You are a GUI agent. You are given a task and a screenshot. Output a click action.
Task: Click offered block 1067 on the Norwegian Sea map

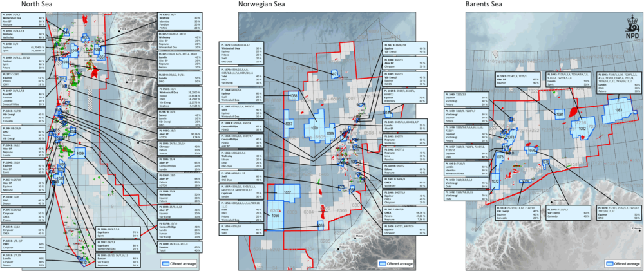(x=290, y=124)
